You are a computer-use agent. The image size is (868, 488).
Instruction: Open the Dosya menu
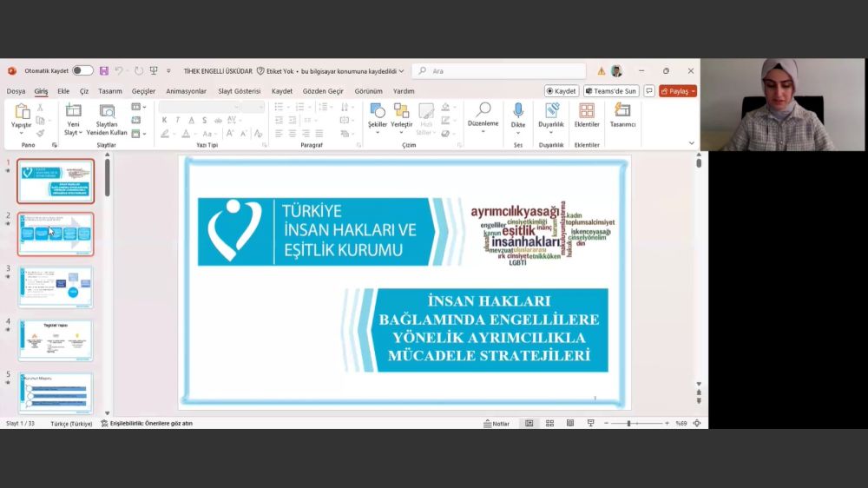click(16, 91)
